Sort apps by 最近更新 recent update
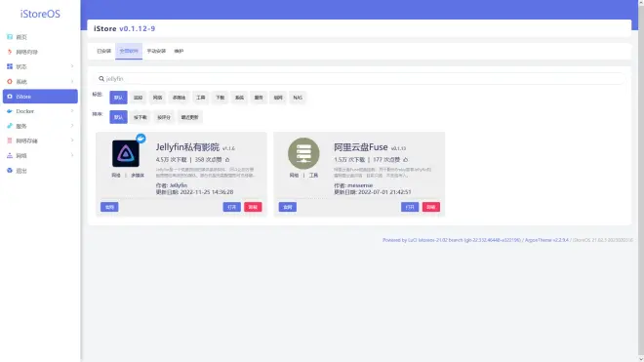Image resolution: width=644 pixels, height=362 pixels. [x=189, y=117]
